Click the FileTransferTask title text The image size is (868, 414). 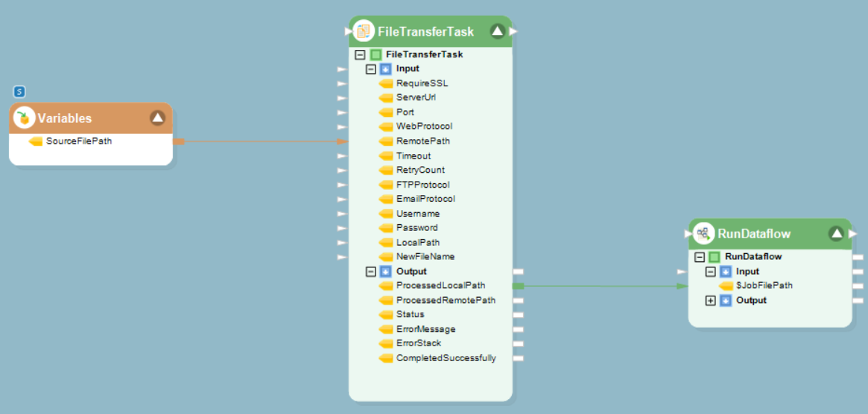(425, 32)
